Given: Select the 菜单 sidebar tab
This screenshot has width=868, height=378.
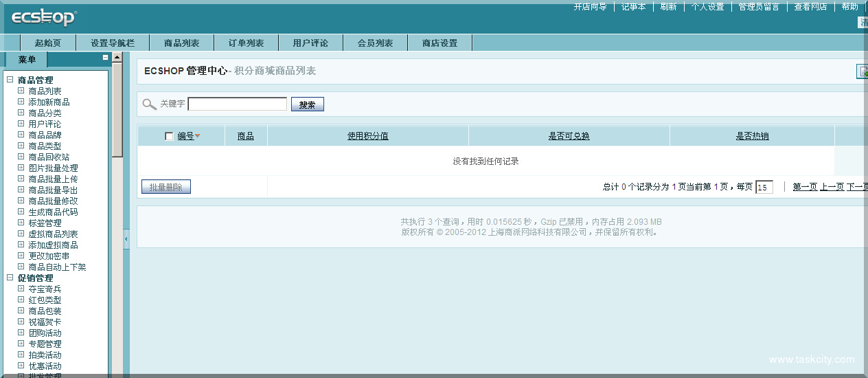Looking at the screenshot, I should point(27,60).
